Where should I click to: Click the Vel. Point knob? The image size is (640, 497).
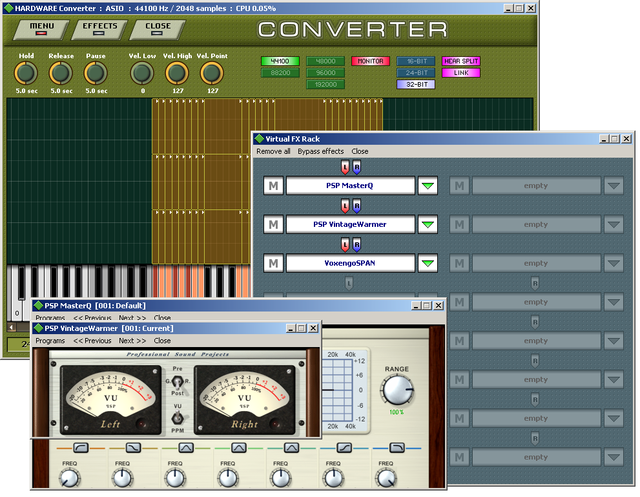point(212,73)
